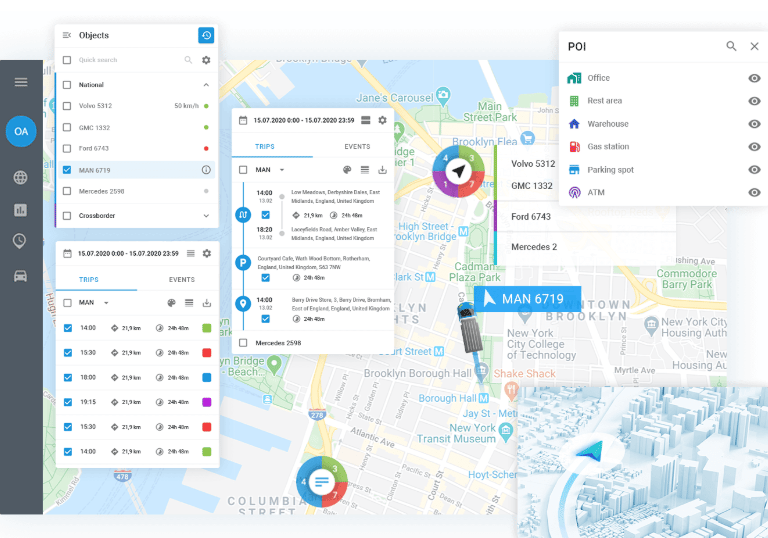The width and height of the screenshot is (768, 538).
Task: Select Ford 6743 in map cluster list
Action: click(530, 217)
